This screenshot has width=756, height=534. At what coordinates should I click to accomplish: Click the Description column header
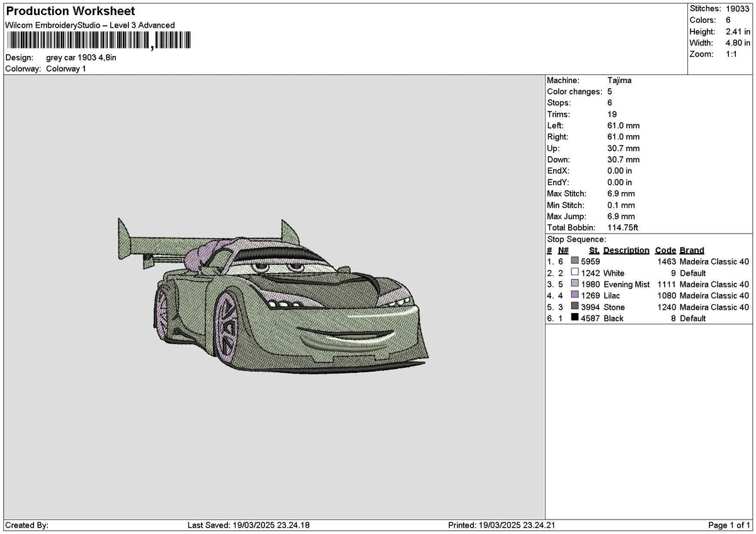(626, 251)
